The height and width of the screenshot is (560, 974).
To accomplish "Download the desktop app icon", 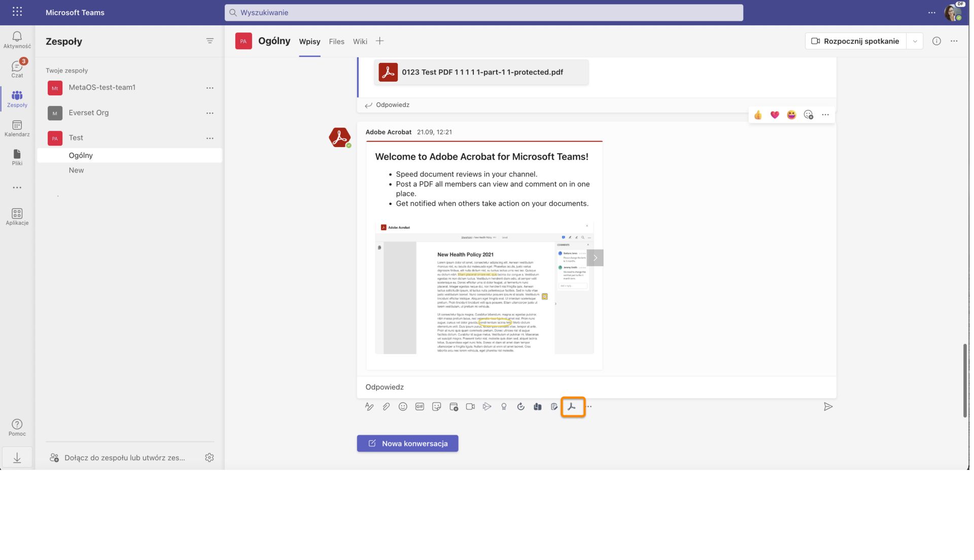I will tap(17, 458).
